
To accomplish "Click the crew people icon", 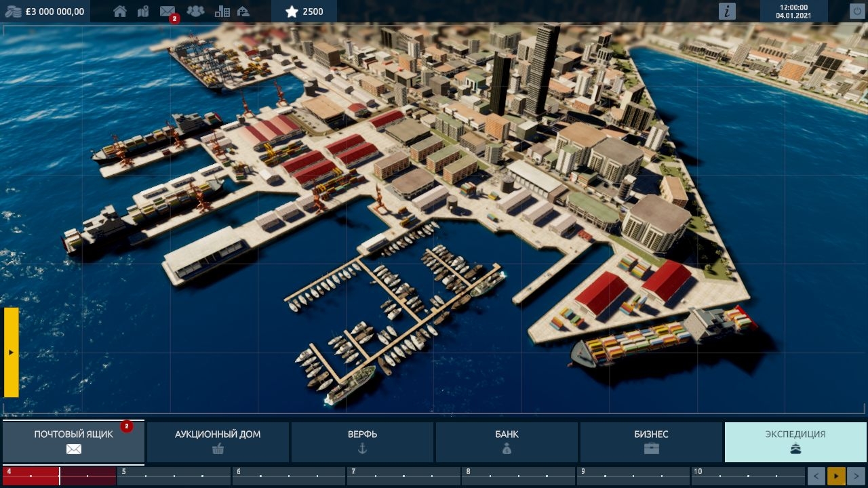I will (x=195, y=12).
